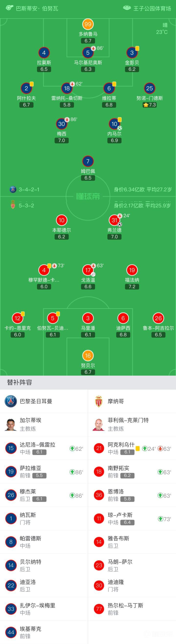The height and width of the screenshot is (644, 176).
Task: Select 梅西's number 30 jersey circle
Action: (x=62, y=124)
